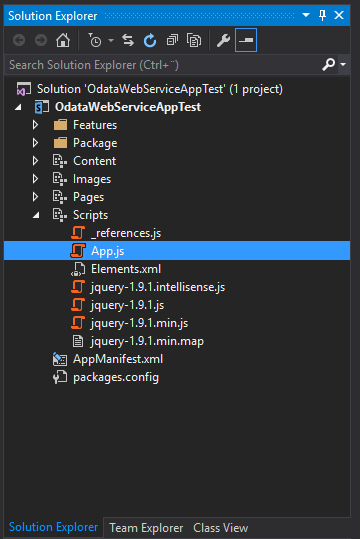
Task: Expand the Package folder
Action: point(35,143)
